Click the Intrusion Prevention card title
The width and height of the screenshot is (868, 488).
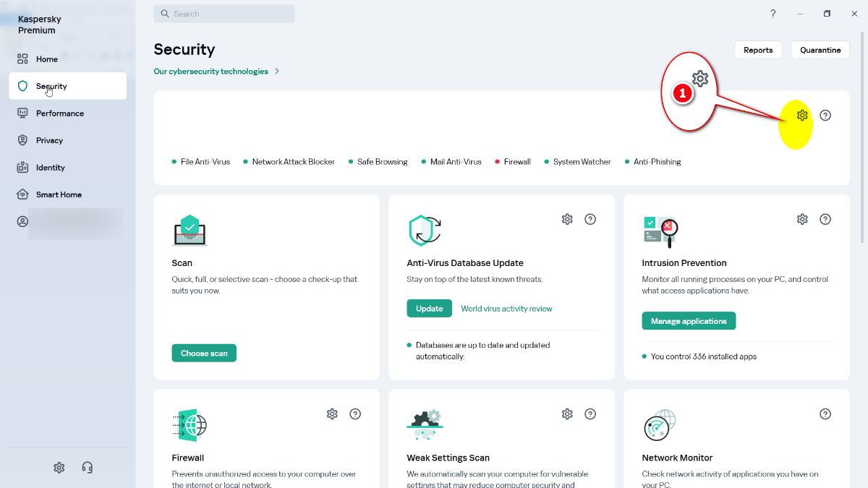(x=684, y=263)
